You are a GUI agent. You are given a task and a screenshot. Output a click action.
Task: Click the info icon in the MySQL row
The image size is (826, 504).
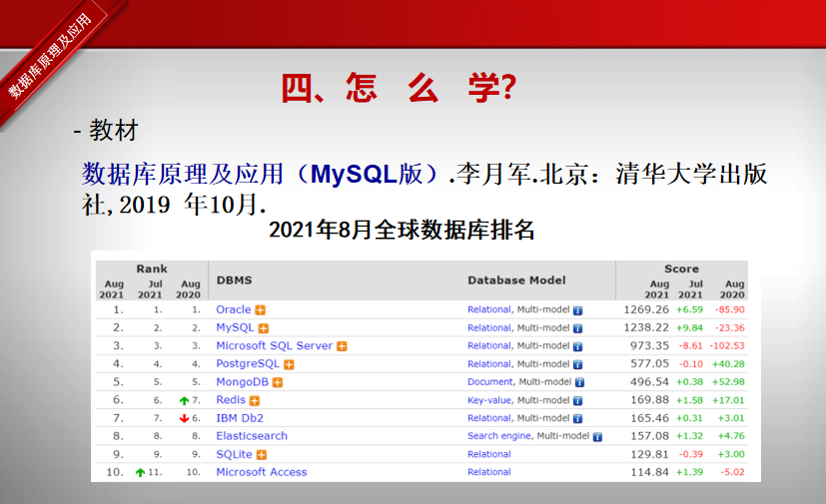tap(578, 328)
